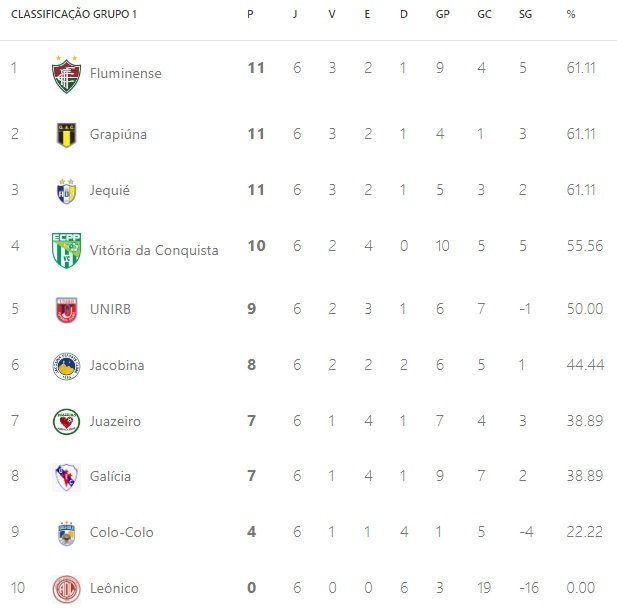Click the Grapiúna black and yellow shield
Image resolution: width=617 pixels, height=609 pixels.
[x=66, y=135]
